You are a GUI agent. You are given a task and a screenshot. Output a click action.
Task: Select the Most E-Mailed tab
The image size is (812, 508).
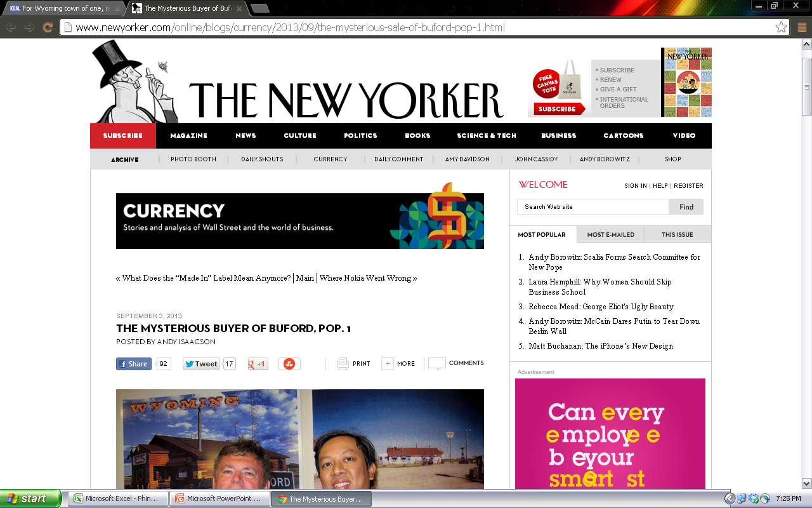click(611, 235)
